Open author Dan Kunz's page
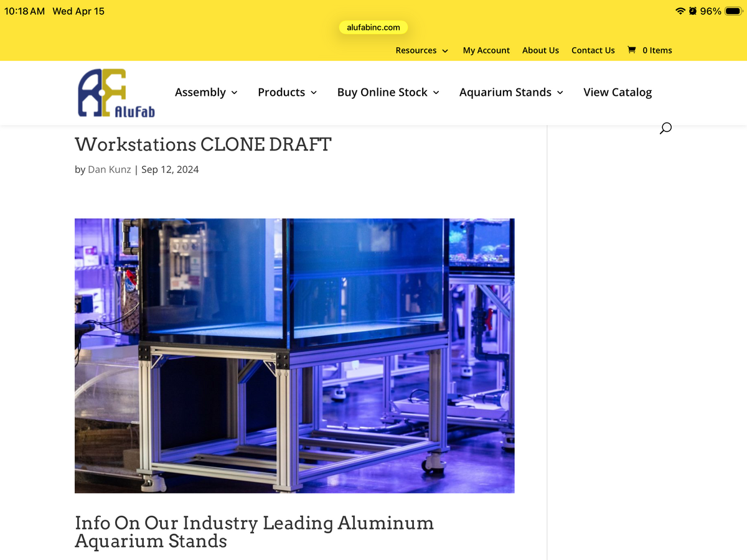Viewport: 747px width, 560px height. coord(110,169)
